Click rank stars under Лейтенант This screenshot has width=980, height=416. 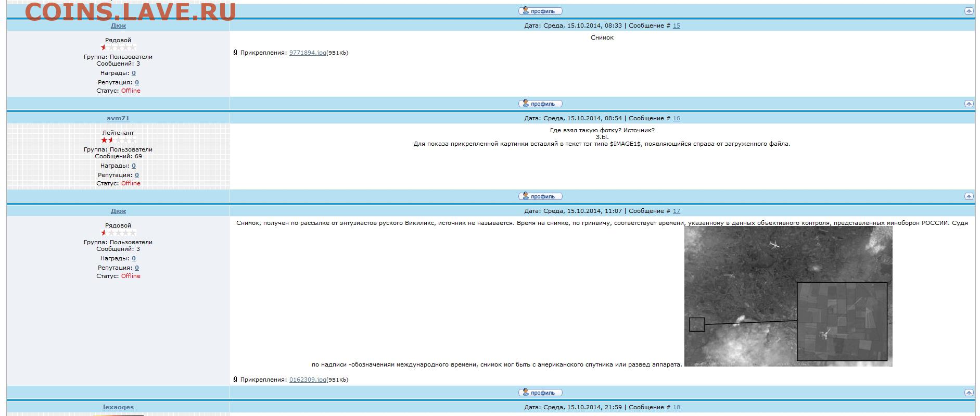pos(118,140)
